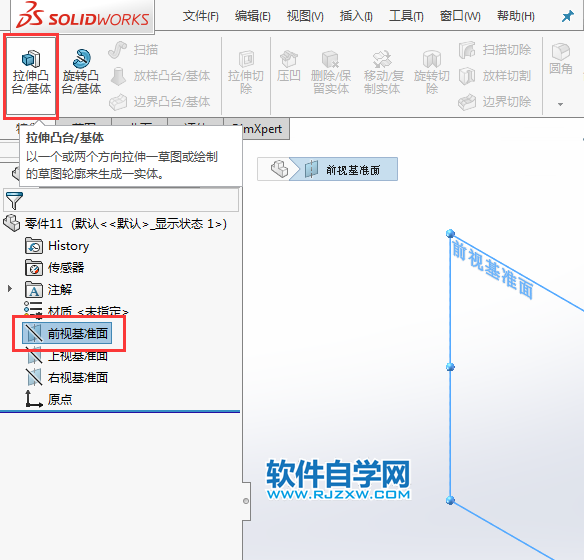Image resolution: width=584 pixels, height=560 pixels.
Task: Select the Sensors (传感器) folder
Action: [x=55, y=268]
